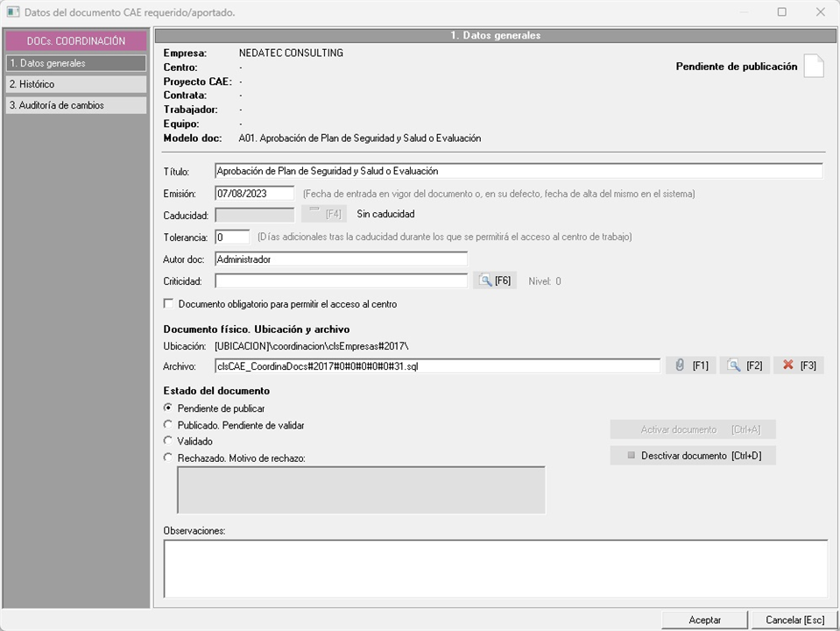840x631 pixels.
Task: Select the 1. Datos generales tab
Action: tap(75, 63)
